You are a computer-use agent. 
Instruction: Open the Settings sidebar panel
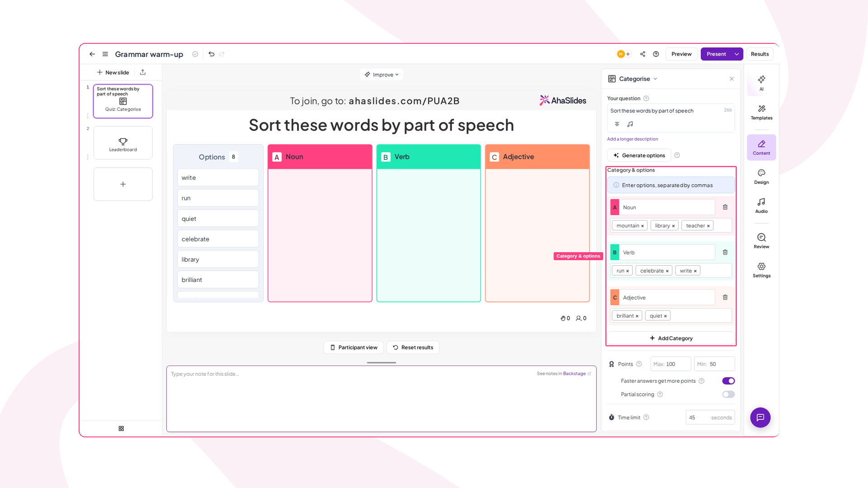coord(761,270)
